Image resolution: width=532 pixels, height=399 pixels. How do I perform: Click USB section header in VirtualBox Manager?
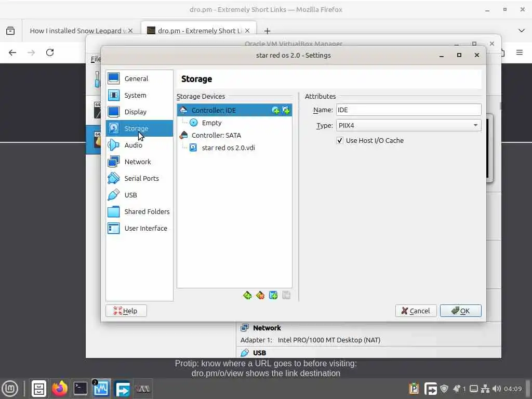[259, 353]
